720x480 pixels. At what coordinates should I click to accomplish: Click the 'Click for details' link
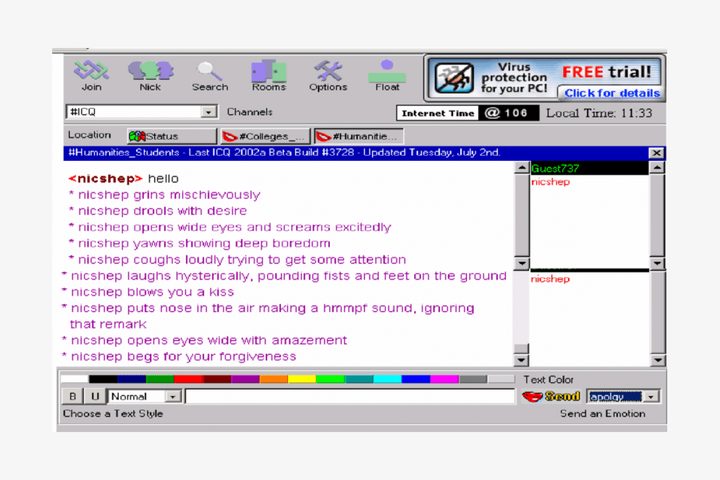click(x=612, y=93)
